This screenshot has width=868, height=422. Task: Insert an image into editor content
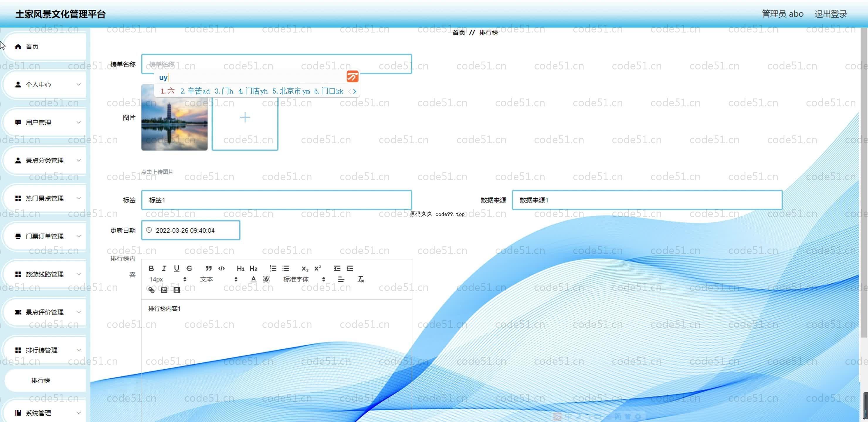pyautogui.click(x=164, y=290)
